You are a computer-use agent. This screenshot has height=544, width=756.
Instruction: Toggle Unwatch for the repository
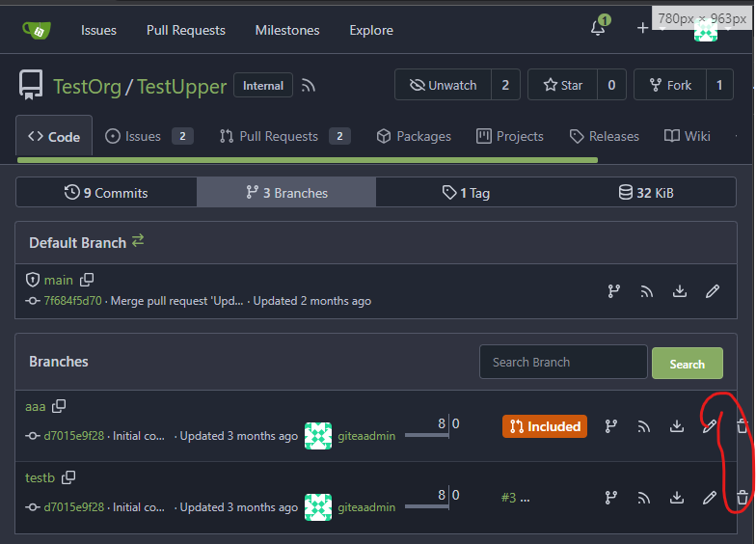[444, 85]
